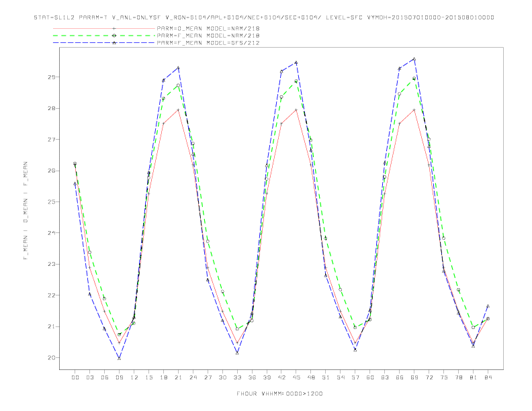Viewport: 532px width, 411px height.
Task: Click x-axis tick label 33
Action: (x=237, y=377)
